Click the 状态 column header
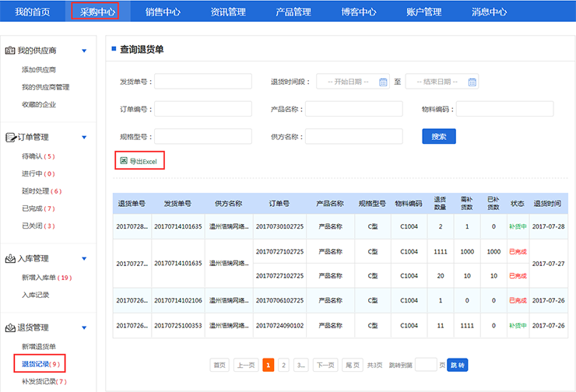 (x=517, y=203)
